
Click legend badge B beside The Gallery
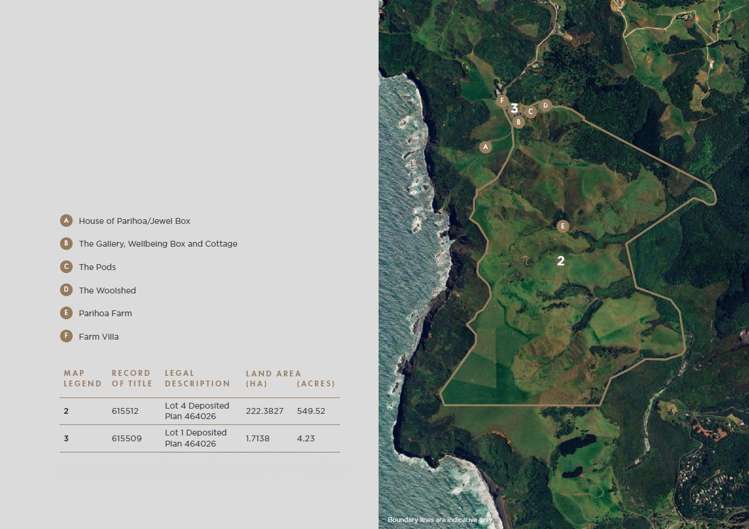pos(66,243)
